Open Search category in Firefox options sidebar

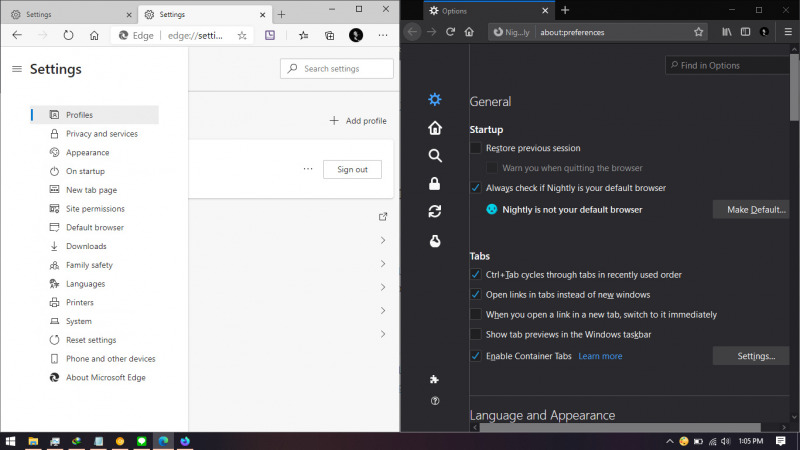(x=435, y=156)
